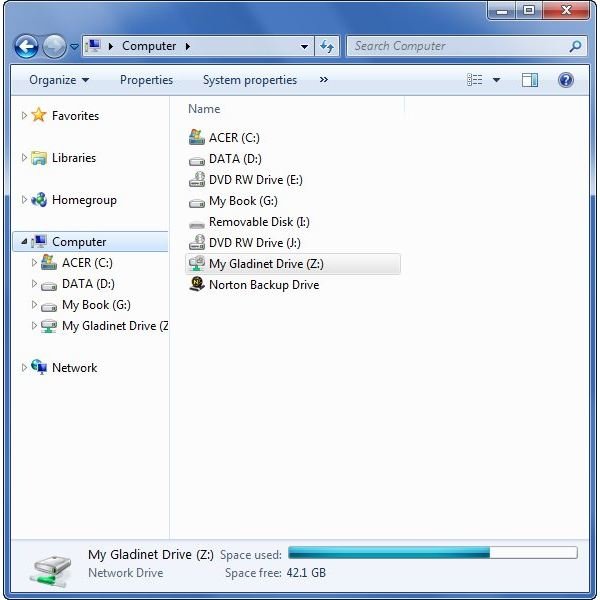Select DATA (D:) in navigation tree
The width and height of the screenshot is (600, 600).
pos(88,284)
